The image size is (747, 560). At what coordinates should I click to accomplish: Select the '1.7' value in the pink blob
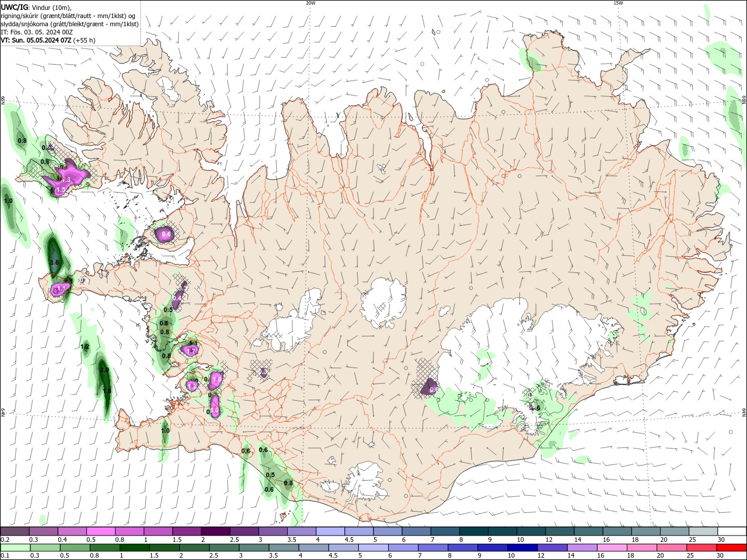191,351
